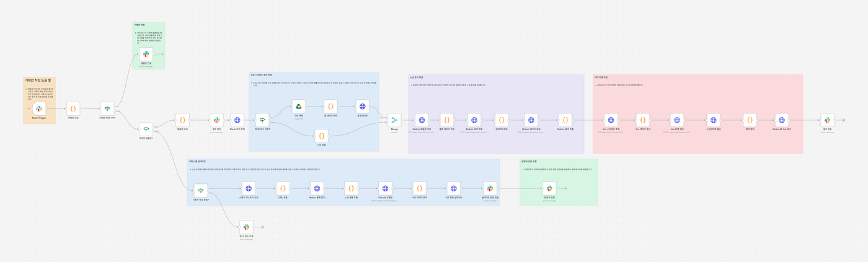Click the 기획안 작성 green sticky note title
This screenshot has width=868, height=262.
138,25
